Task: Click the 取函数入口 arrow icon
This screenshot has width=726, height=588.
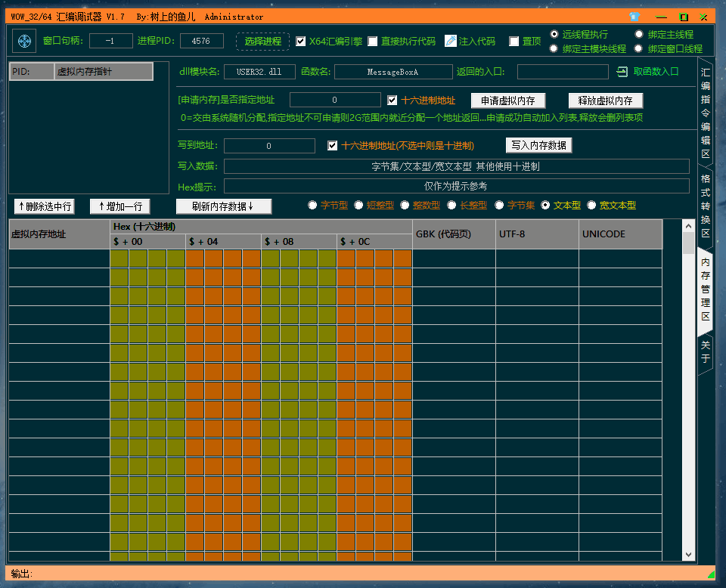Action: click(x=622, y=72)
